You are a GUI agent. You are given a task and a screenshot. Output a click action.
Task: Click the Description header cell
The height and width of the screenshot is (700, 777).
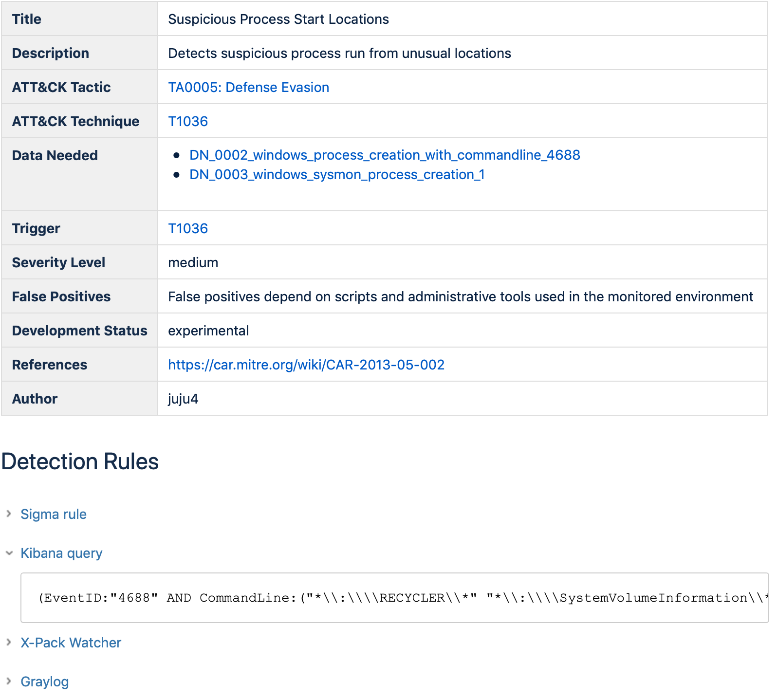79,53
